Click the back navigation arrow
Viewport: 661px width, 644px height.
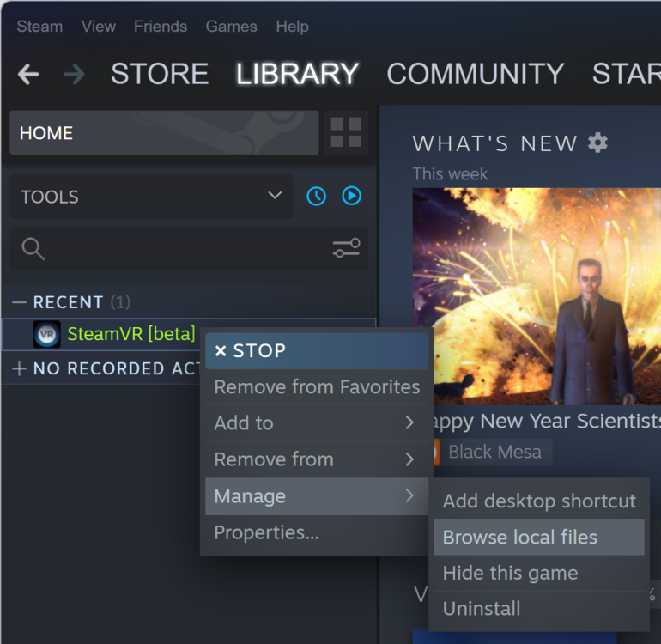coord(28,74)
